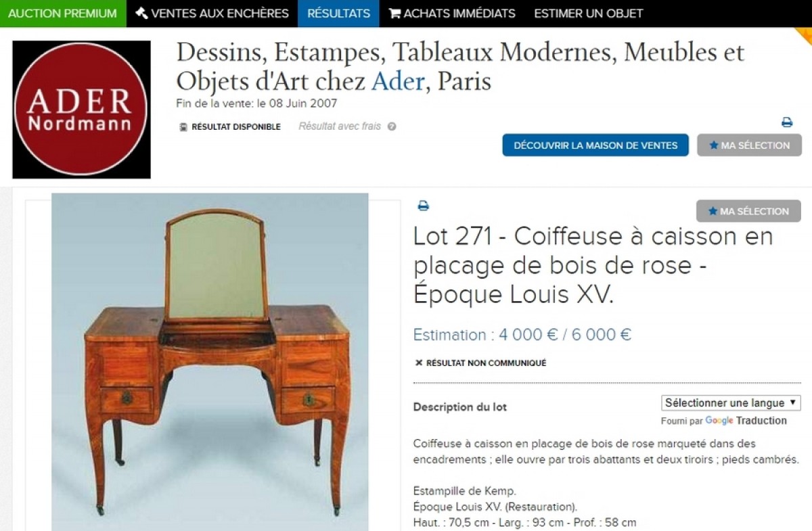Go to Estimer un objet
Image resolution: width=812 pixels, height=531 pixels.
(589, 14)
